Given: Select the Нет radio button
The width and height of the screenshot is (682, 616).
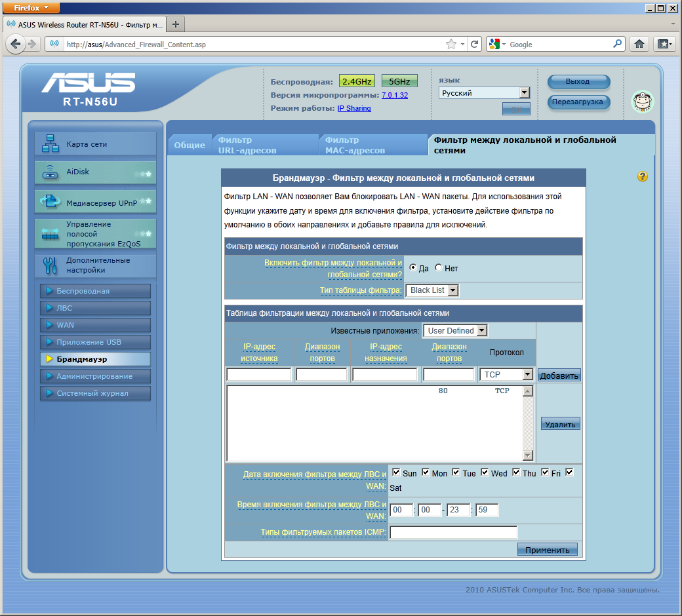Looking at the screenshot, I should click(x=439, y=267).
